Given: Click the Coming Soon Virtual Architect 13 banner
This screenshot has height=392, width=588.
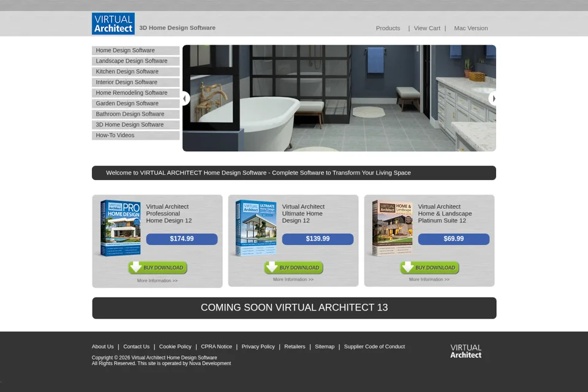Looking at the screenshot, I should point(295,308).
